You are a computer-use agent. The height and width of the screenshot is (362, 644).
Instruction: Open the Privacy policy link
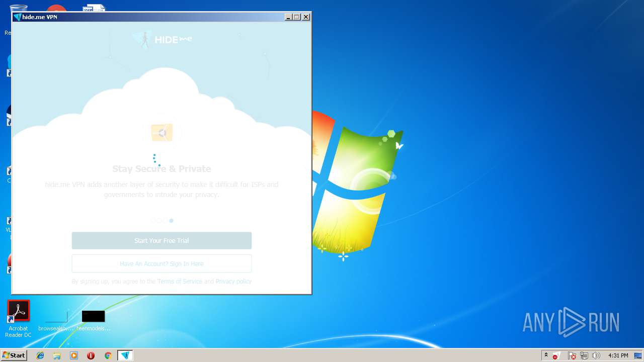pos(233,282)
